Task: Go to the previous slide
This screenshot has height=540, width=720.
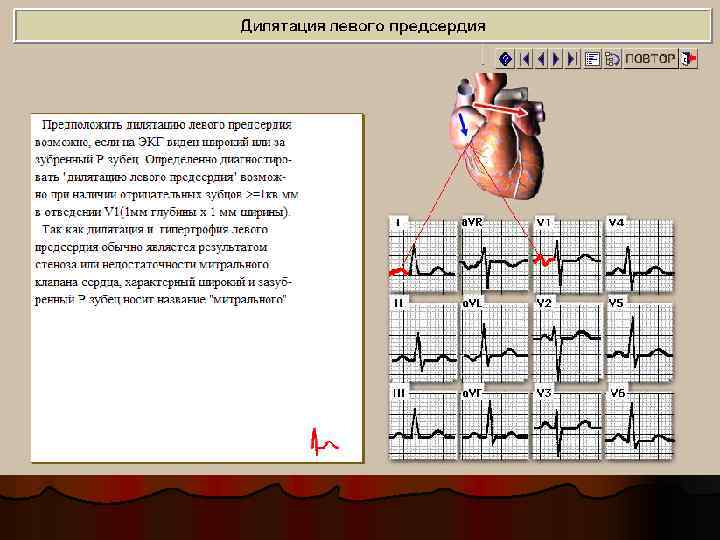Action: click(x=540, y=59)
